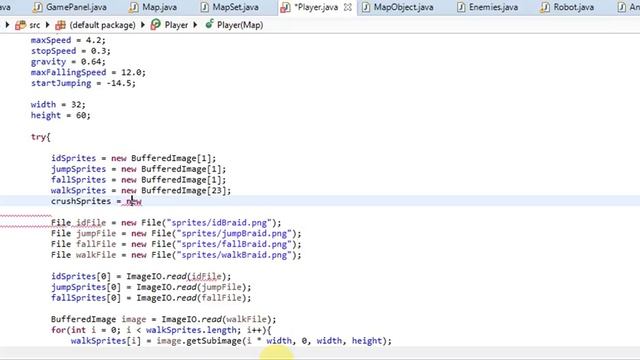Open the Map.java editor tab

coord(159,7)
